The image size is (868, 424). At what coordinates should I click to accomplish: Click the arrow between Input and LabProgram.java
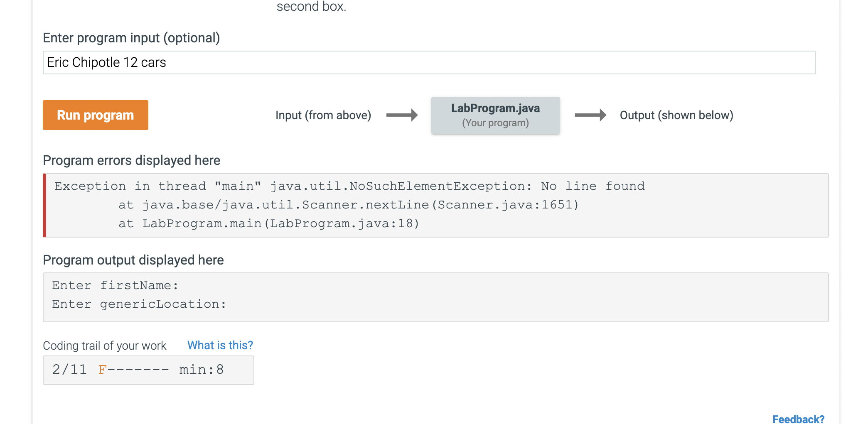402,115
